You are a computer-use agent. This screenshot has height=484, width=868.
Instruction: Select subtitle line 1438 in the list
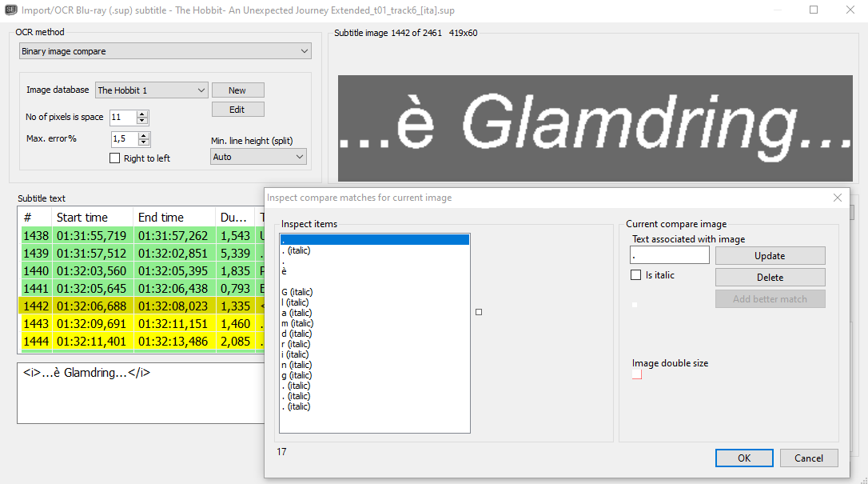[120, 235]
